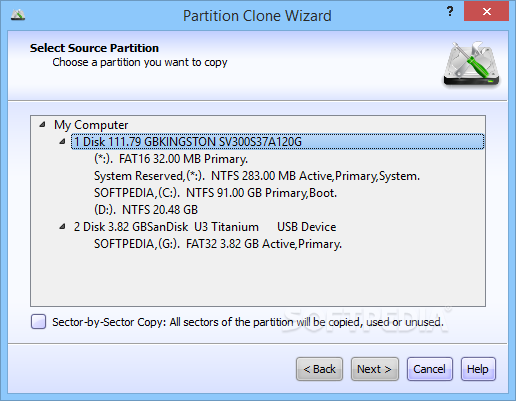The width and height of the screenshot is (516, 401).
Task: Close the Partition Clone Wizard window
Action: 486,12
